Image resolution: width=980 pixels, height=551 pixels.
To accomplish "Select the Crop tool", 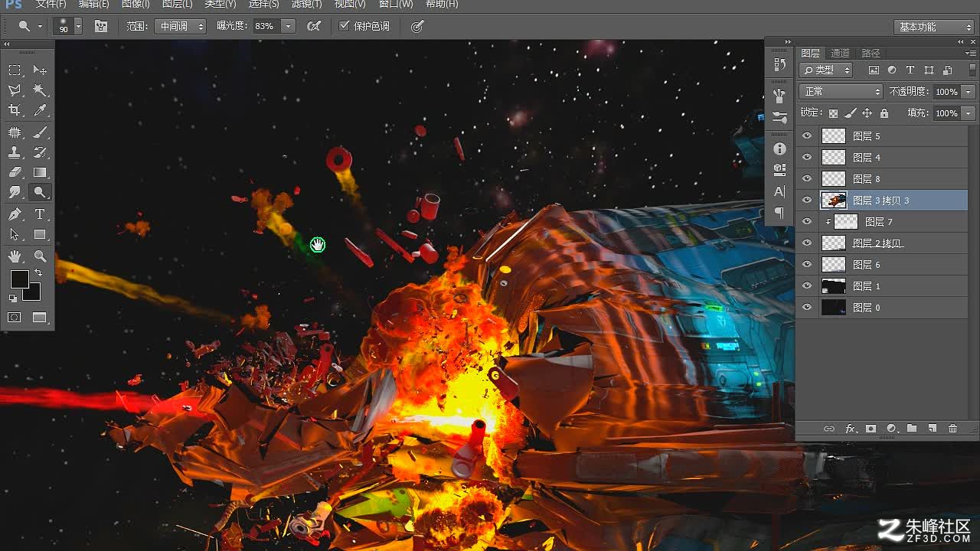I will coord(15,110).
